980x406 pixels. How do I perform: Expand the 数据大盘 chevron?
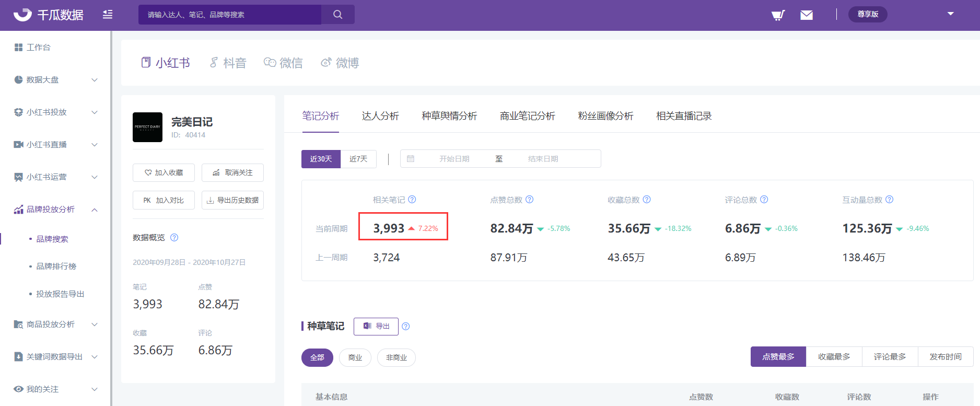(95, 80)
